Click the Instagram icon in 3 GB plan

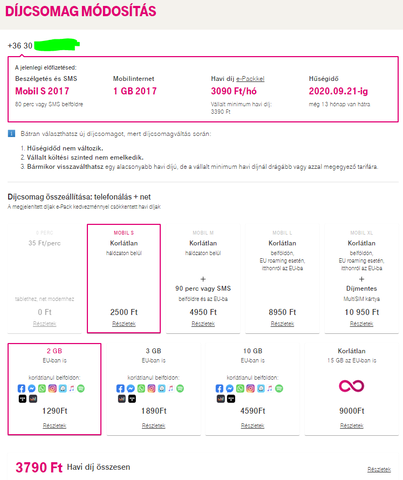151,388
